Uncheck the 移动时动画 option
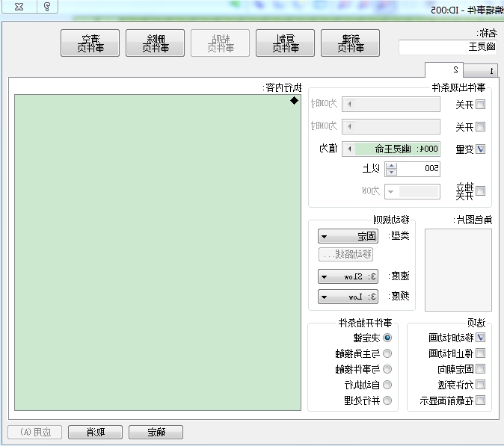This screenshot has width=504, height=446. 480,338
